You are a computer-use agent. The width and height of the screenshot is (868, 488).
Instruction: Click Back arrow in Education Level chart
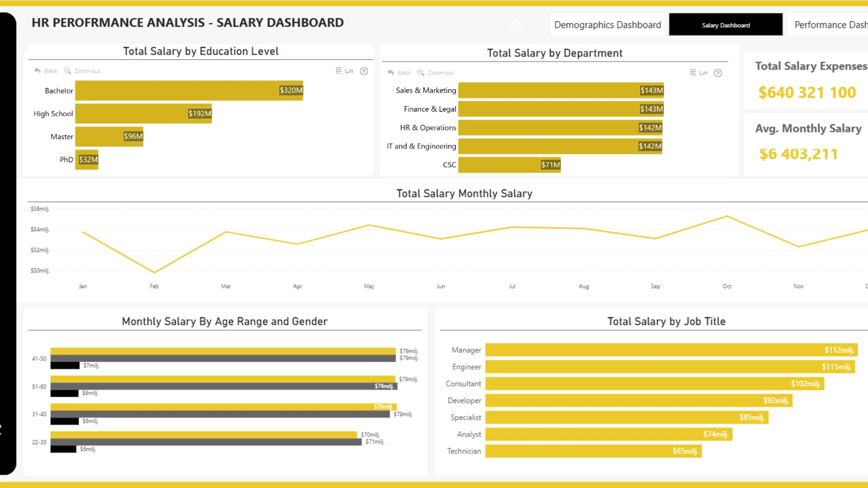point(38,71)
